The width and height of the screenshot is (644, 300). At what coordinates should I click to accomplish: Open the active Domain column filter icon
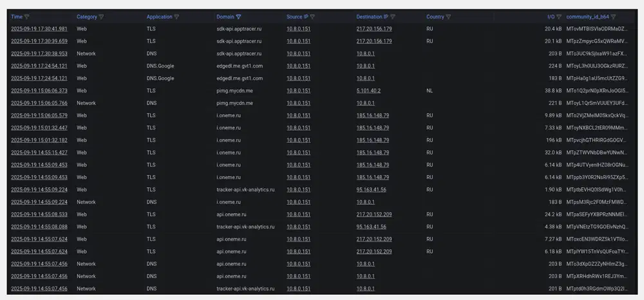pyautogui.click(x=239, y=17)
